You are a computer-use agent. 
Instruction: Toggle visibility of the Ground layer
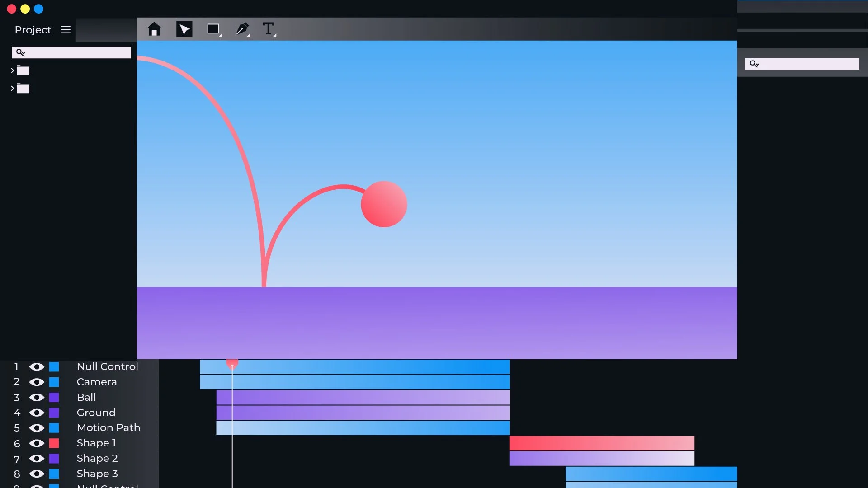coord(37,413)
